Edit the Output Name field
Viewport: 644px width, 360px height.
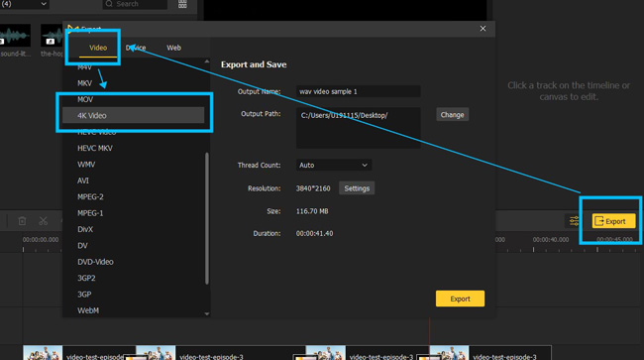[358, 91]
